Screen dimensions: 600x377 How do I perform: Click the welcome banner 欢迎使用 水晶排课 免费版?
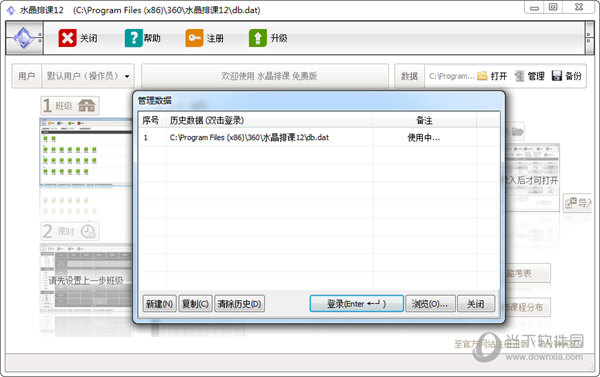[x=265, y=76]
